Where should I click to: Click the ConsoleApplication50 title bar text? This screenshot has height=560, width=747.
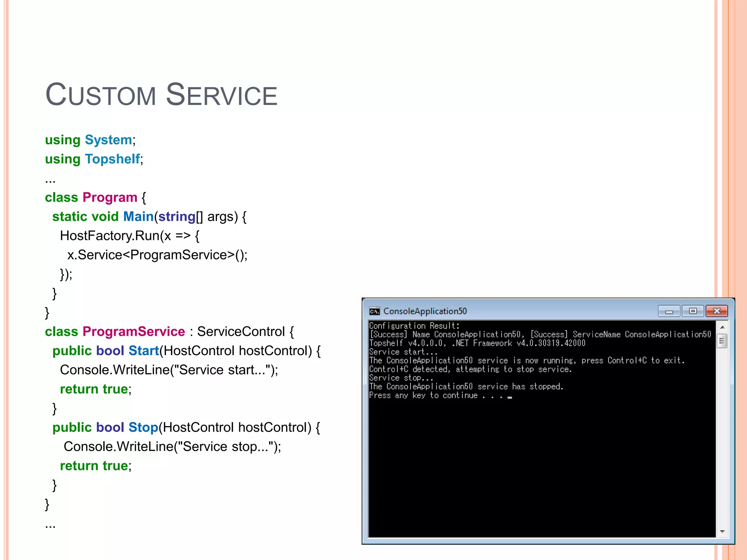click(x=425, y=311)
